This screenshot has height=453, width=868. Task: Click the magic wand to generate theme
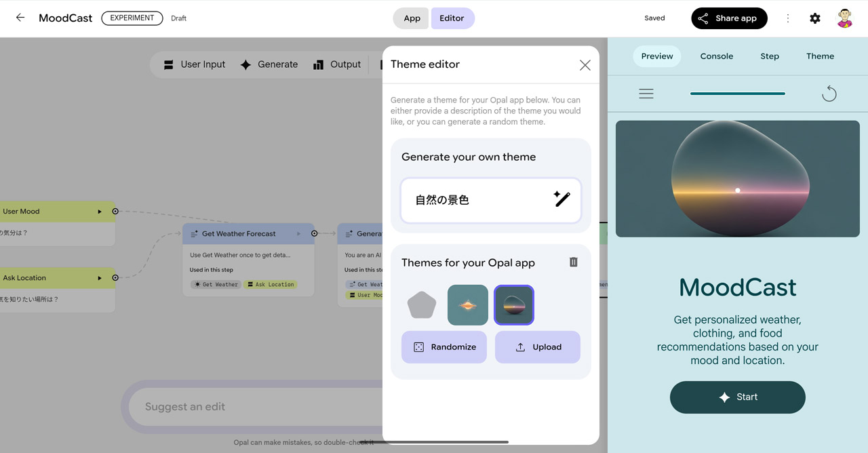coord(561,200)
